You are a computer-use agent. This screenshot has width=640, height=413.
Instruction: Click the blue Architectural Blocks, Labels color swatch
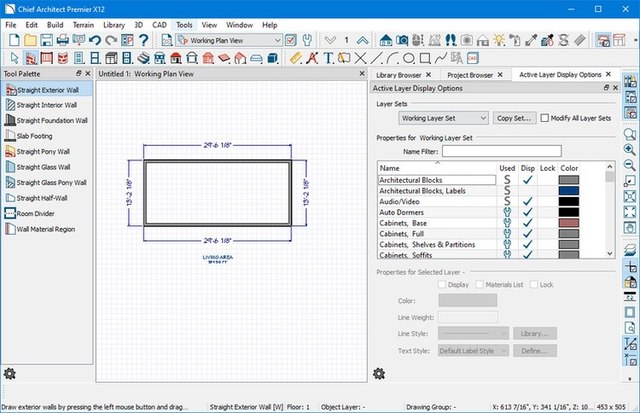[569, 190]
